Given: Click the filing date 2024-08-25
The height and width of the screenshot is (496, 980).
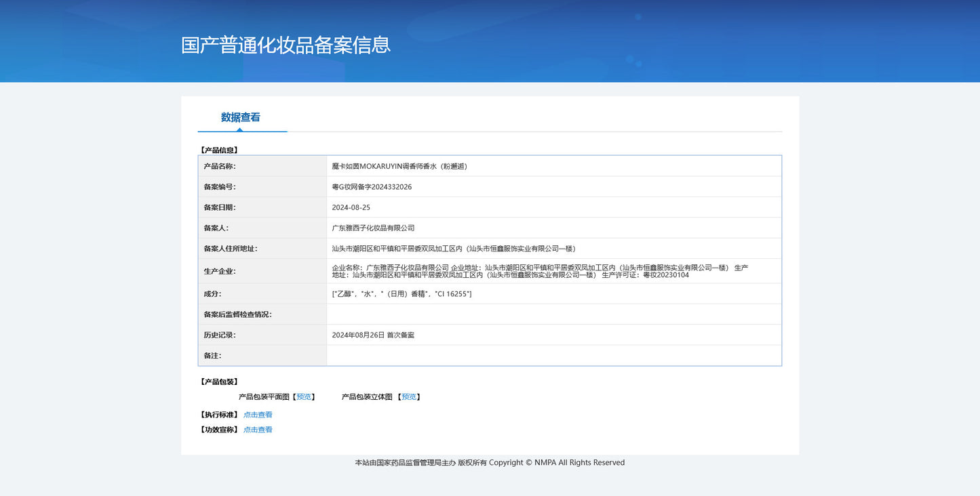Looking at the screenshot, I should (x=351, y=207).
